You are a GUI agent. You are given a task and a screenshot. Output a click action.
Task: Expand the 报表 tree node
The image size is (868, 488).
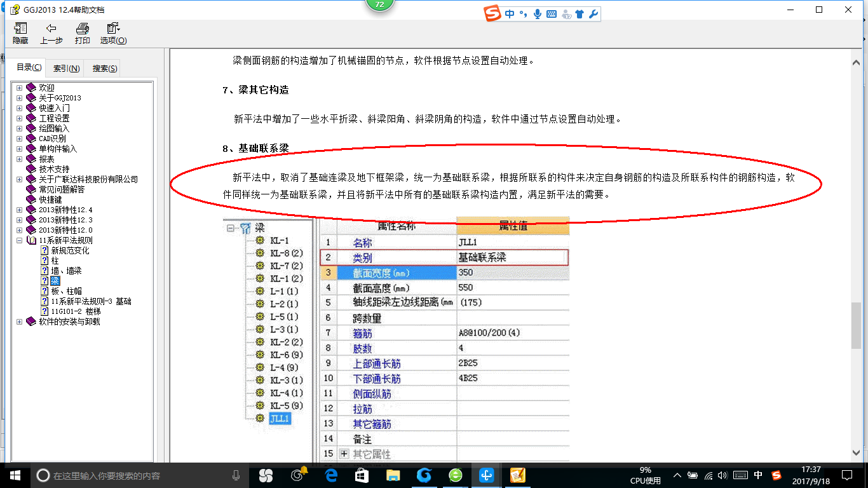coord(19,159)
